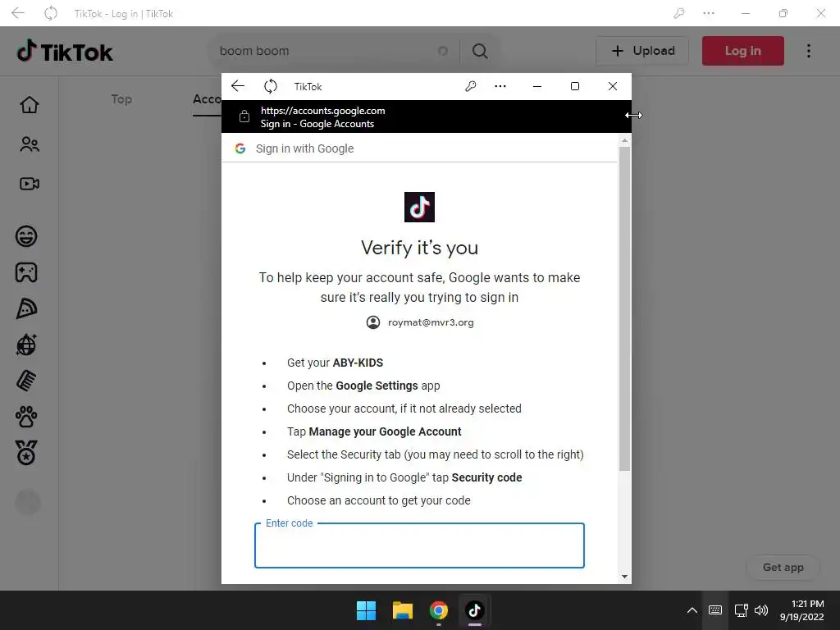The height and width of the screenshot is (630, 840).
Task: Click the lock icon next to accounts.google.com
Action: click(244, 116)
